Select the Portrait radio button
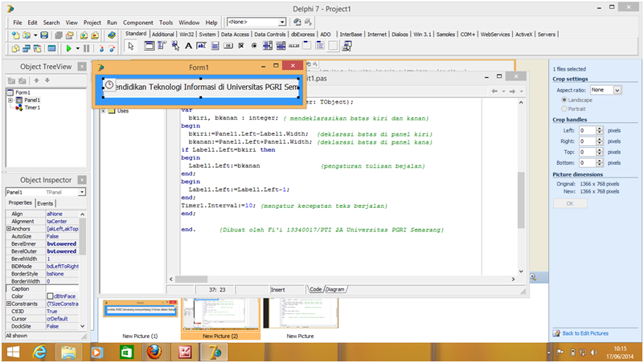 564,108
